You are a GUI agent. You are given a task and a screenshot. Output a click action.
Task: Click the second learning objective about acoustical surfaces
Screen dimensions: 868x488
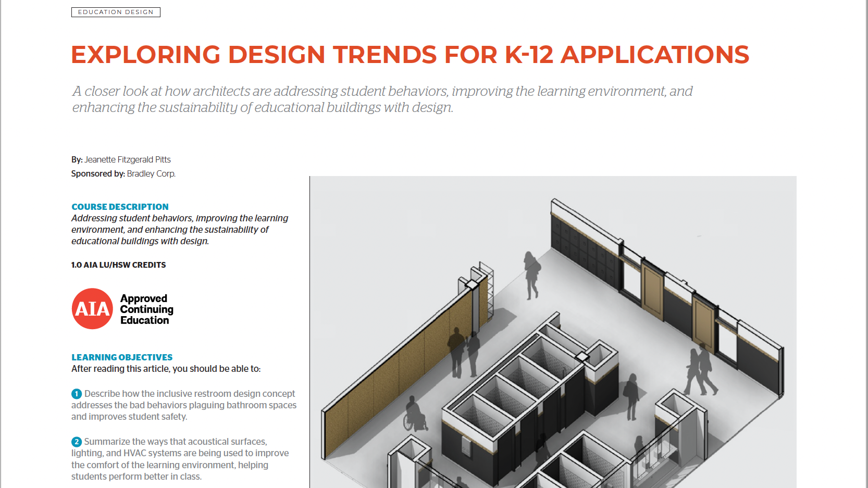pyautogui.click(x=180, y=459)
